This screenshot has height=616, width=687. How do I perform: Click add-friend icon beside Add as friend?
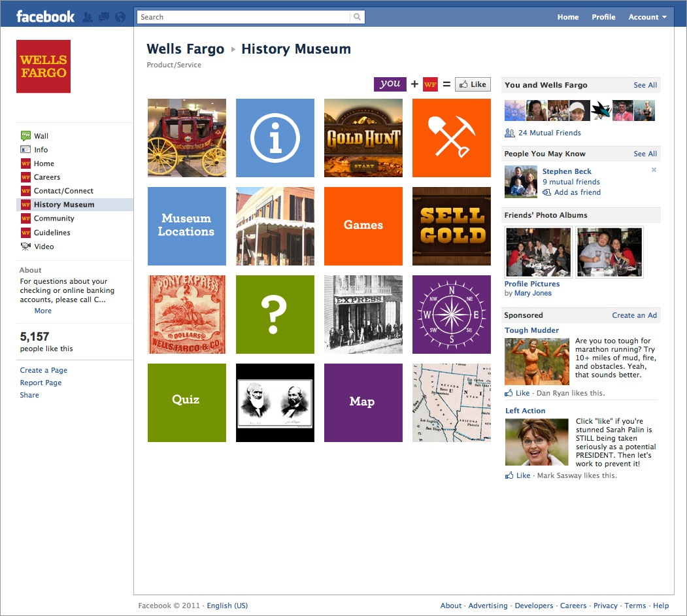pos(547,192)
